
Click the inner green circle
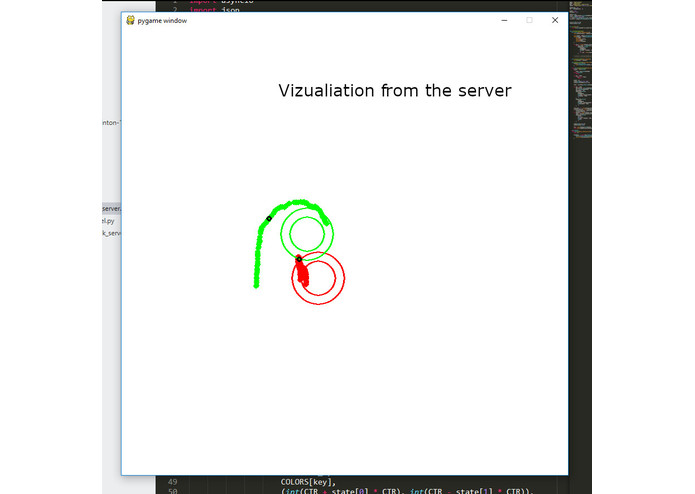(307, 234)
